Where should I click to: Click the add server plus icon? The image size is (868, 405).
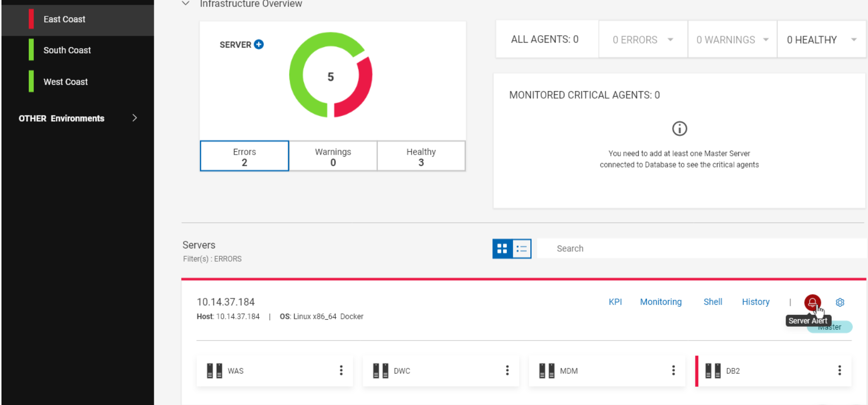click(x=258, y=45)
